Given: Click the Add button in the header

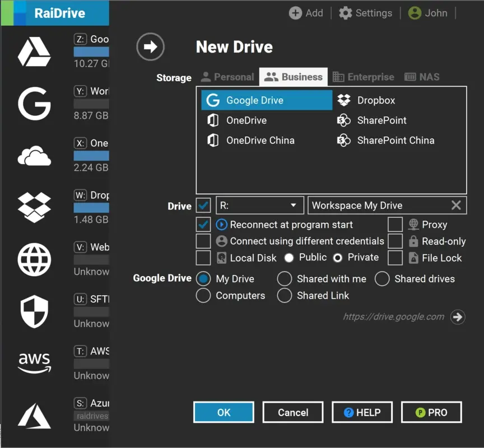Looking at the screenshot, I should pos(306,13).
